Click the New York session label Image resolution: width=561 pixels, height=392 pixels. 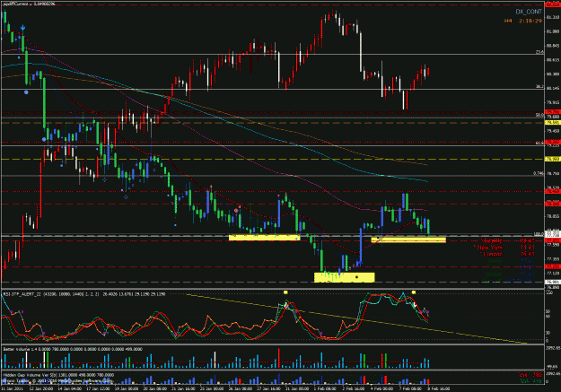pos(488,248)
